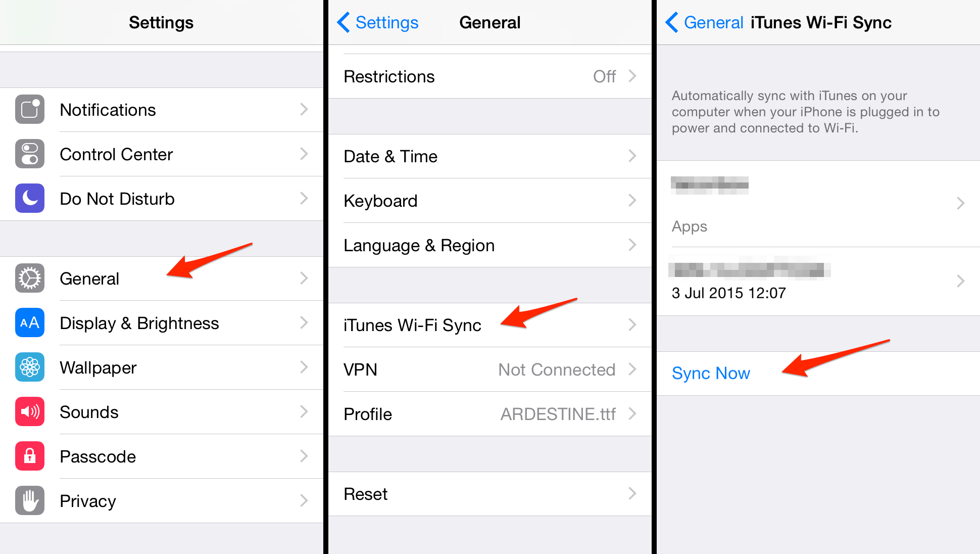The height and width of the screenshot is (554, 980).
Task: Open the Notifications settings
Action: (162, 109)
